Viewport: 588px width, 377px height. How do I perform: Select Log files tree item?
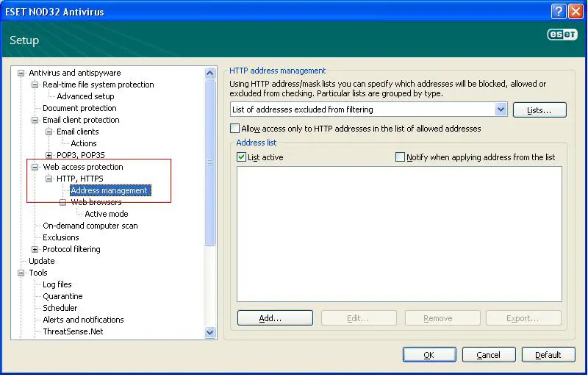pos(57,284)
